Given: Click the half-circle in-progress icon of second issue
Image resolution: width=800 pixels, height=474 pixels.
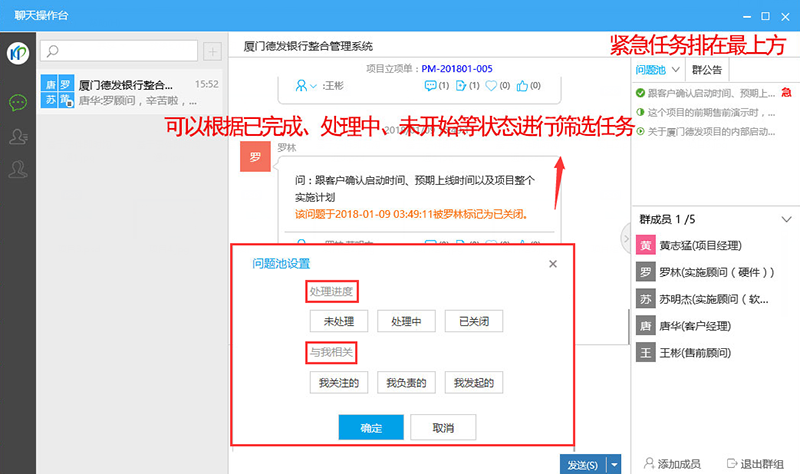Looking at the screenshot, I should pos(640,112).
